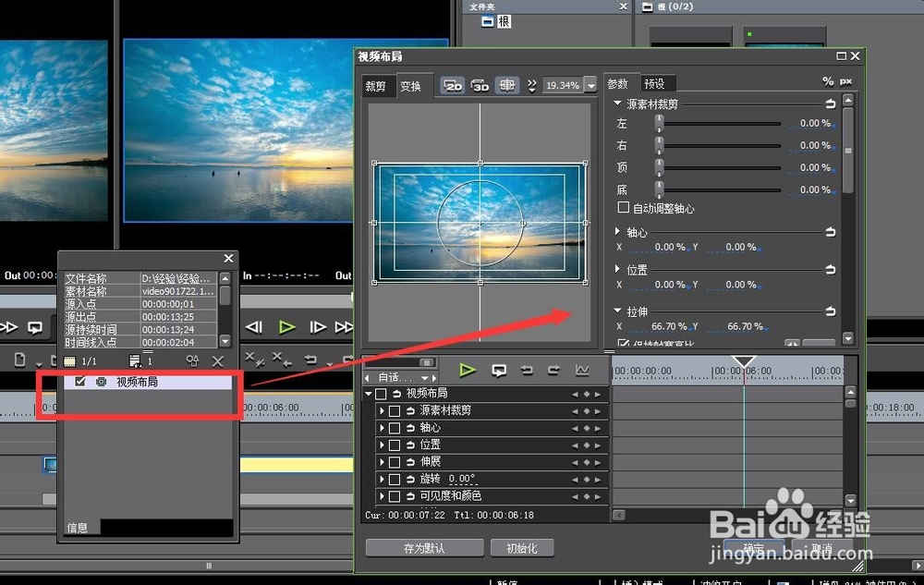Add keyframe diamond on 位置 row
Image resolution: width=924 pixels, height=585 pixels.
click(x=587, y=445)
